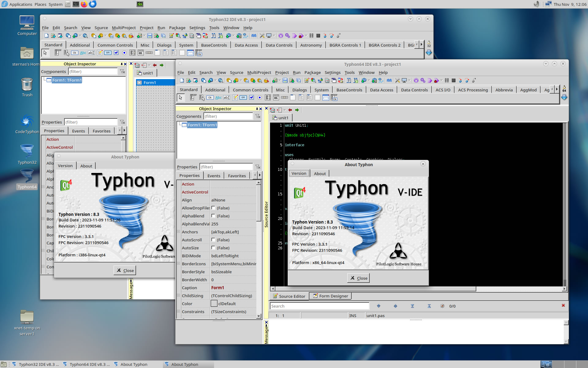Open Firefox from top panel
Viewport: 588px width, 368px height.
[84, 4]
